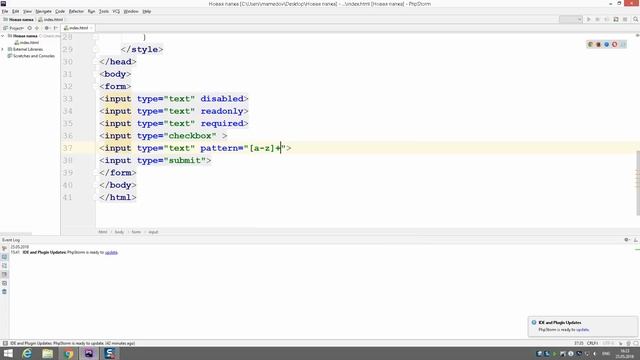Open the run configuration dropdown
This screenshot has width=640, height=360.
tap(571, 20)
